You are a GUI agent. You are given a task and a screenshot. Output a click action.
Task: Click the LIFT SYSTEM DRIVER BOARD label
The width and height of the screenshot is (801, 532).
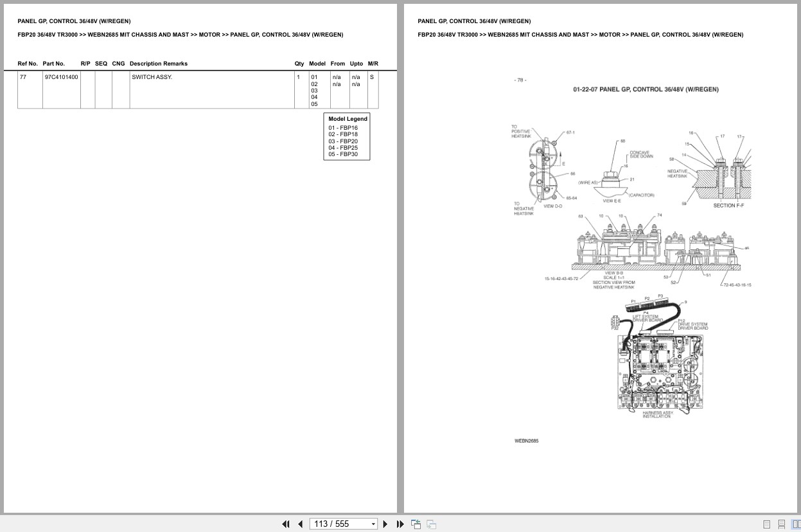coord(647,317)
